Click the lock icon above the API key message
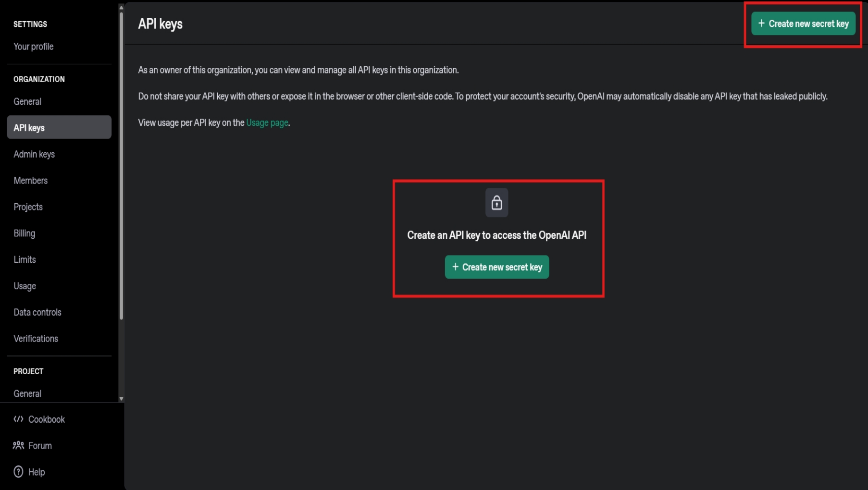This screenshot has height=490, width=868. click(496, 203)
